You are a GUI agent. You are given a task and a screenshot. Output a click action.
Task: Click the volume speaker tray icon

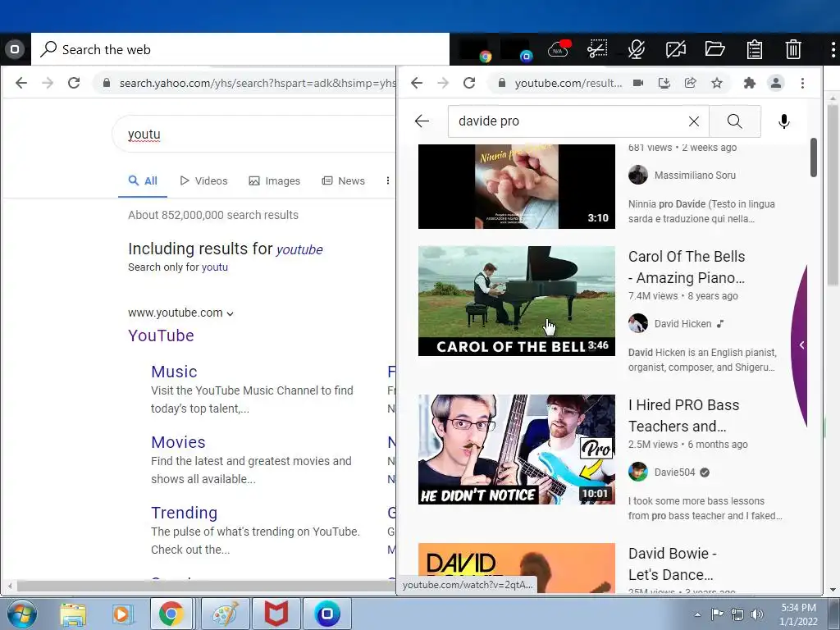click(x=756, y=614)
